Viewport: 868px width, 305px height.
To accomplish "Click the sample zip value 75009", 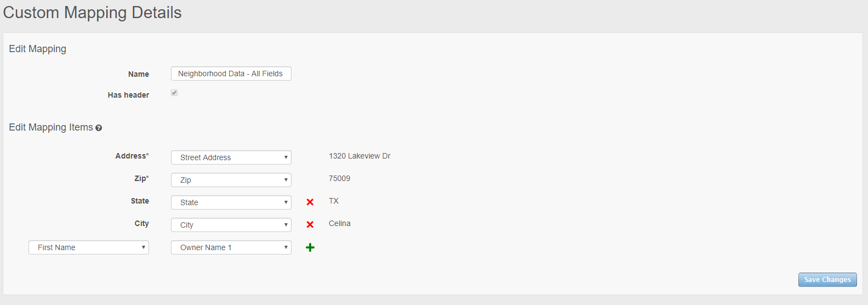I will point(339,178).
